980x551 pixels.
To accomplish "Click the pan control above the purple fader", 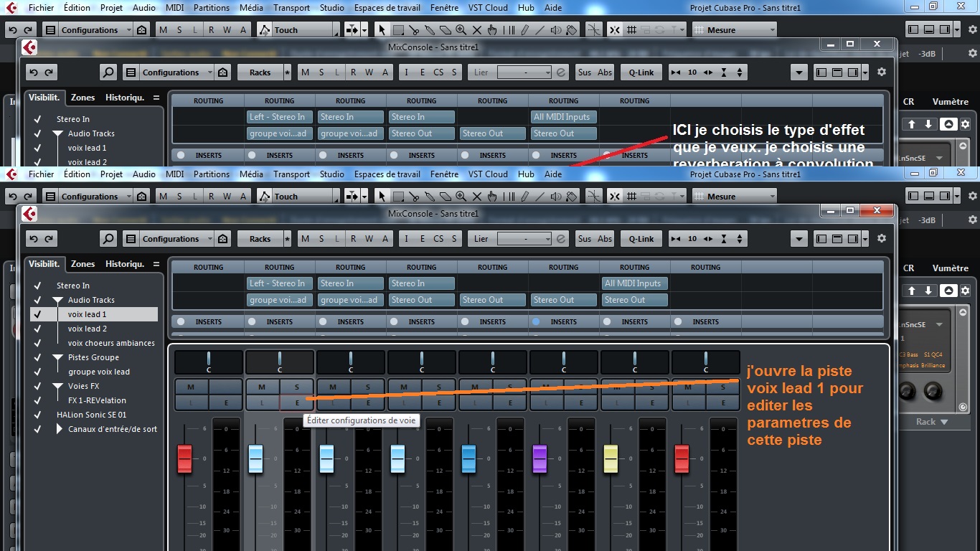I will pos(564,362).
